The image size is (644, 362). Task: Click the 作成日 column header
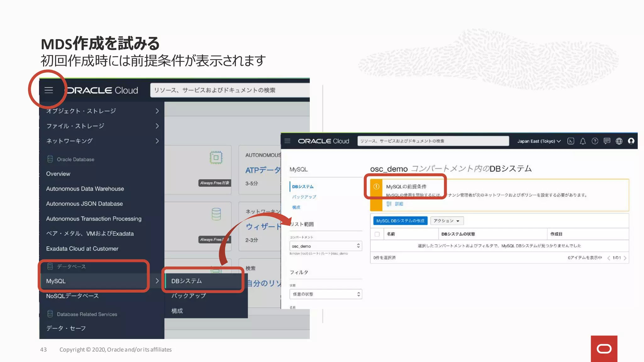point(556,234)
